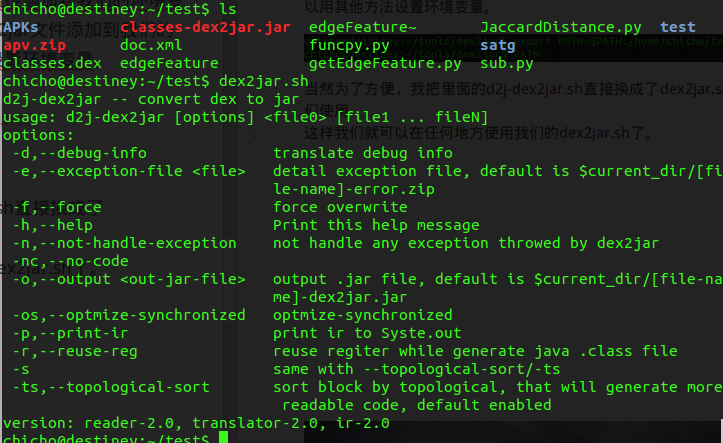Click the sub.py file name
The height and width of the screenshot is (443, 723).
(506, 64)
